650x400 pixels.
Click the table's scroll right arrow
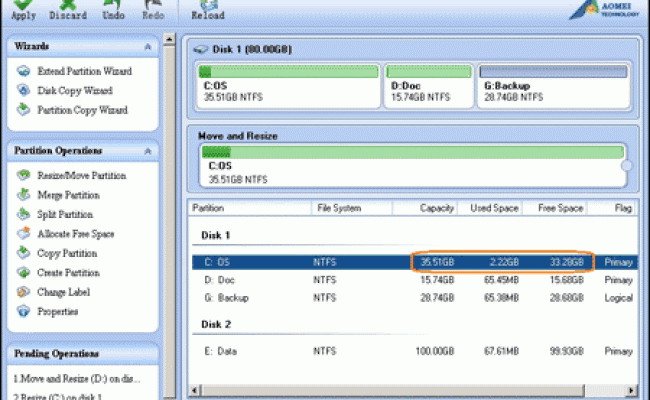tap(631, 390)
